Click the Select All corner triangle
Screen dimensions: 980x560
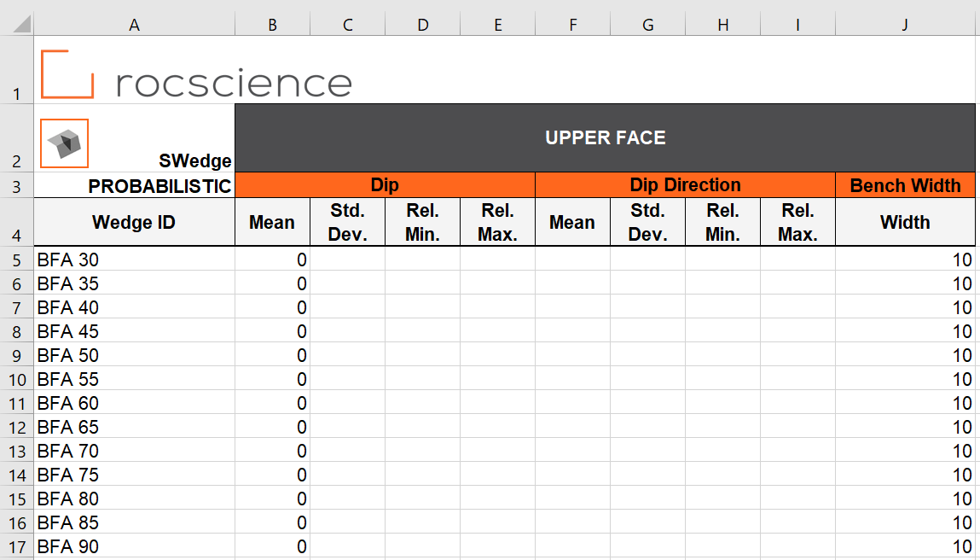(x=22, y=25)
